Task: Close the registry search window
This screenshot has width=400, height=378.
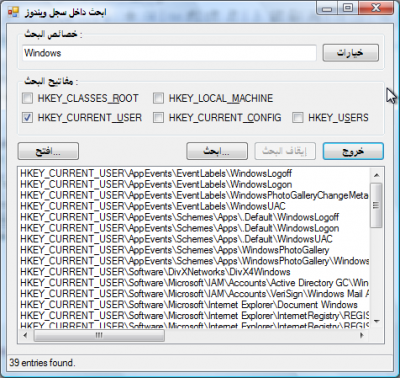Action: [x=376, y=8]
